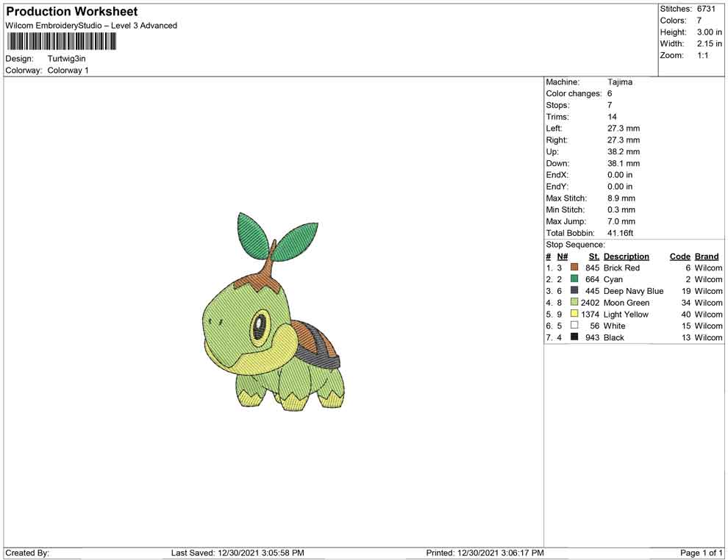
Task: Click 'Wilcom EmbroideryStudio – Level 3 Advanced' text
Action: pos(91,26)
